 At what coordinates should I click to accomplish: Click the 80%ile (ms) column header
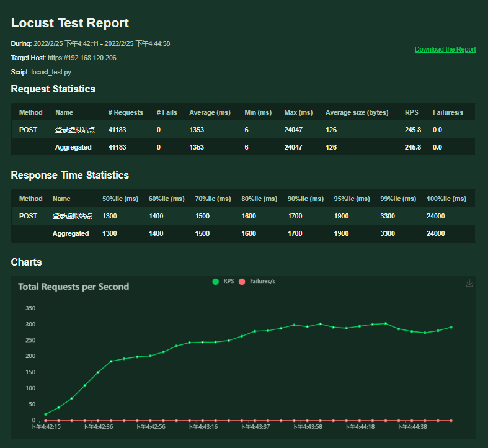click(259, 199)
